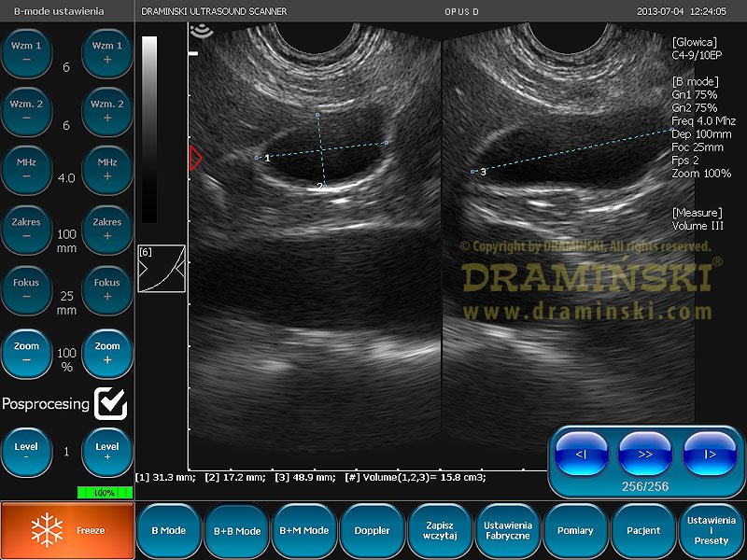Image resolution: width=747 pixels, height=560 pixels.
Task: Zoom out with Zoom minus button
Action: click(x=26, y=354)
